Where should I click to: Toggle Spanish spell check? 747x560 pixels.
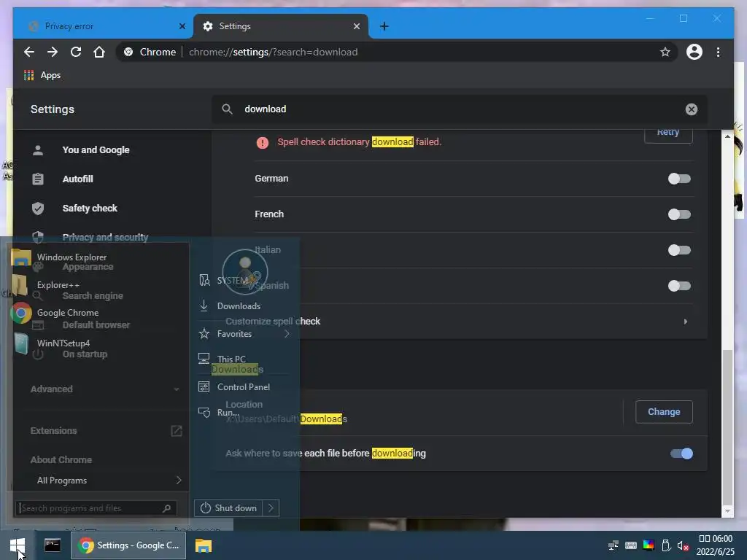pyautogui.click(x=679, y=286)
